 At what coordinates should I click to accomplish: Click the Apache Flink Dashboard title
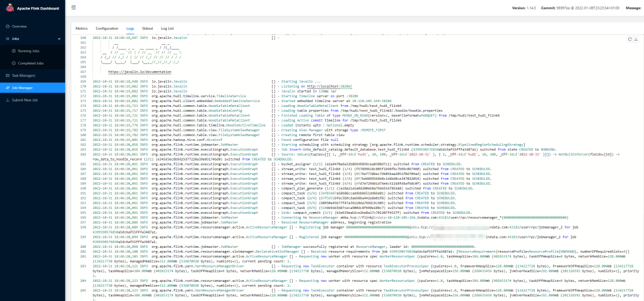38,8
